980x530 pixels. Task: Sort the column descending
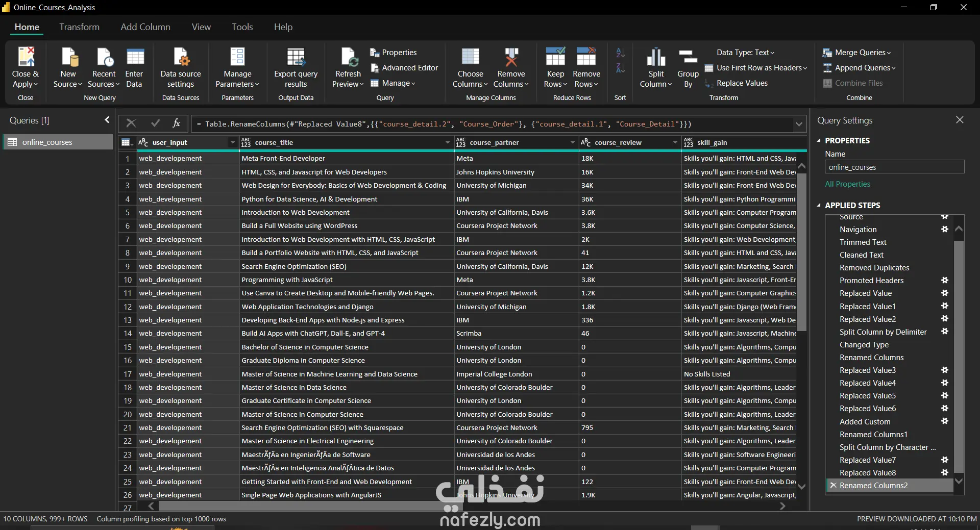620,68
